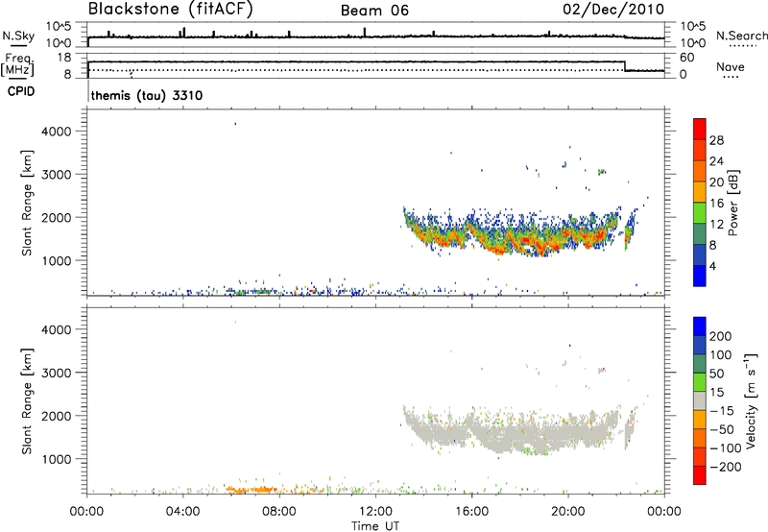Click the '60' Nave axis tick
Screen dimensions: 768x532
tap(687, 58)
